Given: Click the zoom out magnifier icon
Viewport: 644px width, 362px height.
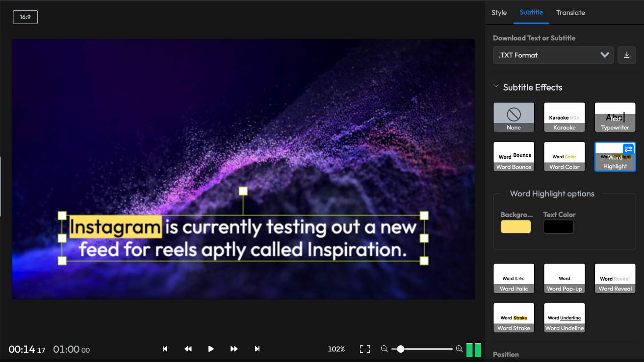Looking at the screenshot, I should [x=385, y=349].
